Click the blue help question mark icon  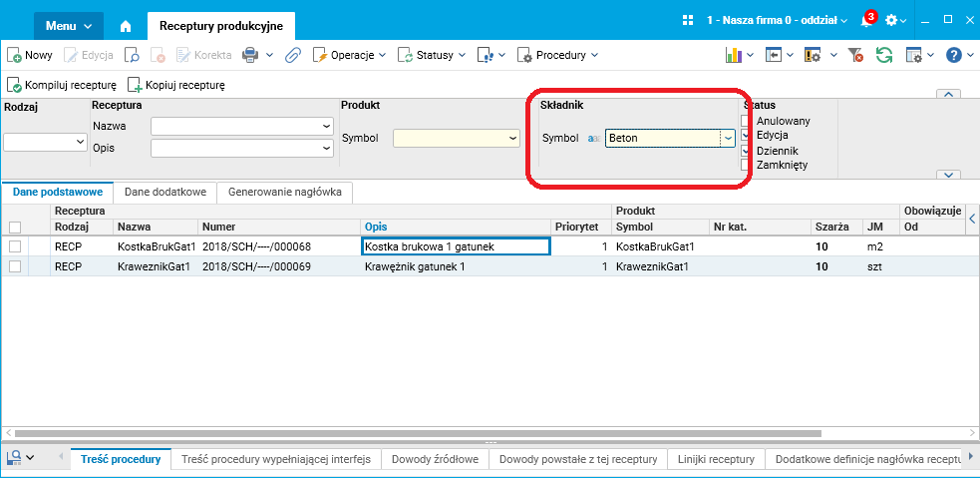click(x=953, y=55)
